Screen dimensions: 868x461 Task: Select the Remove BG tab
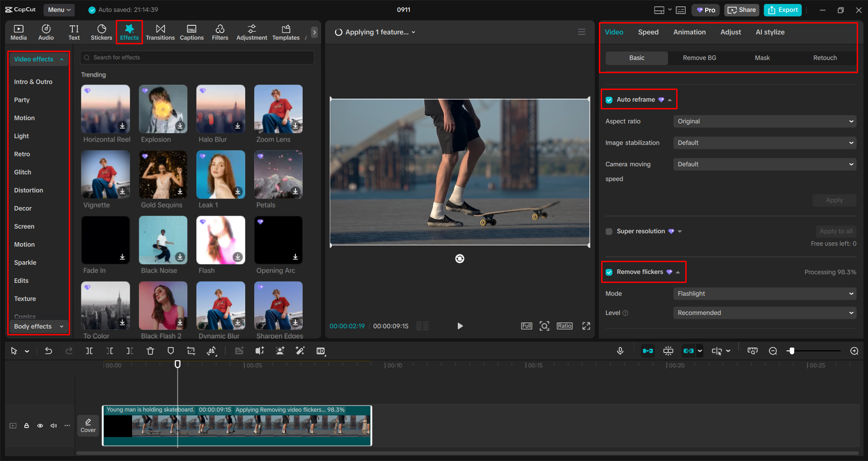pyautogui.click(x=699, y=58)
